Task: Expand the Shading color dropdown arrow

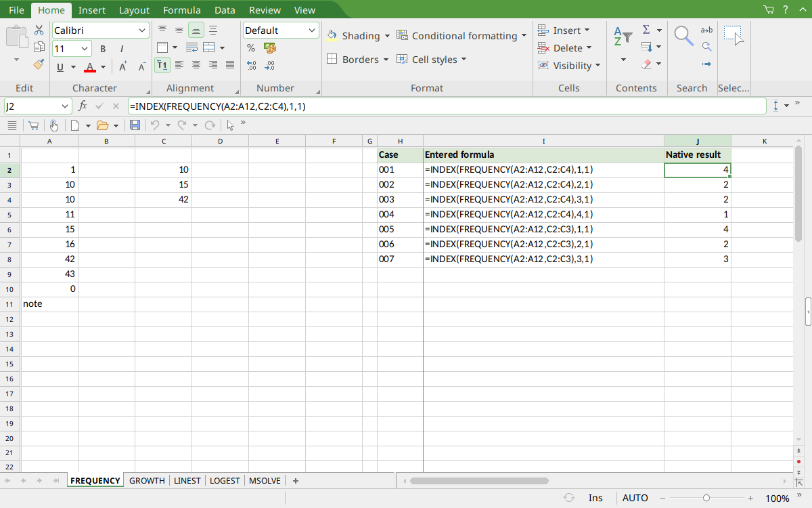Action: pos(387,36)
